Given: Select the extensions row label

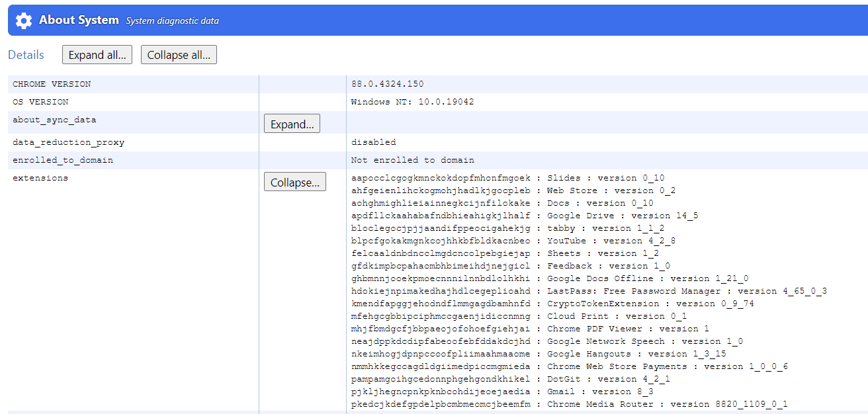Looking at the screenshot, I should point(40,178).
